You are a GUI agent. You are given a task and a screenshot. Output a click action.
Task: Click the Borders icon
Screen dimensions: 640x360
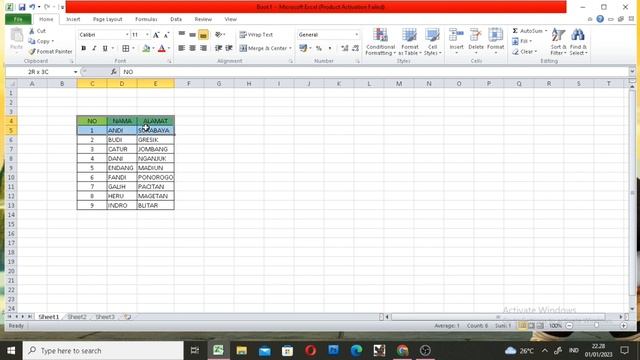126,48
